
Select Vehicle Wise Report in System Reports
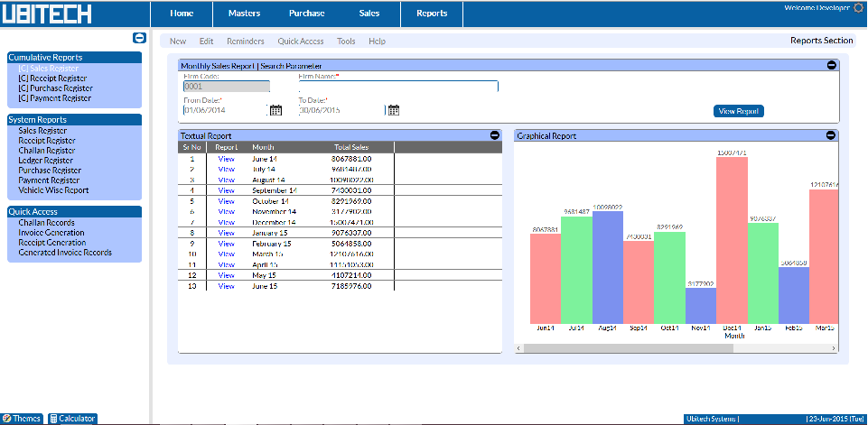pyautogui.click(x=53, y=190)
